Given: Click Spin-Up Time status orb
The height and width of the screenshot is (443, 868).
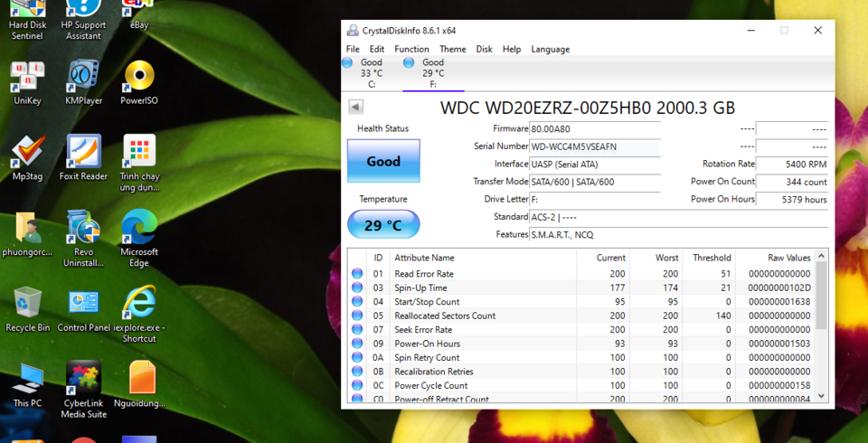Looking at the screenshot, I should 357,287.
